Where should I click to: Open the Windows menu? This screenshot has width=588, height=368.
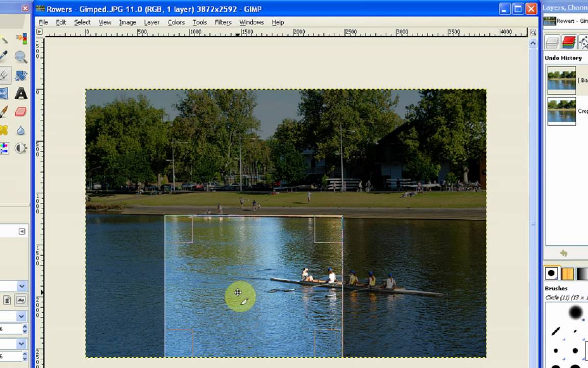pos(251,22)
